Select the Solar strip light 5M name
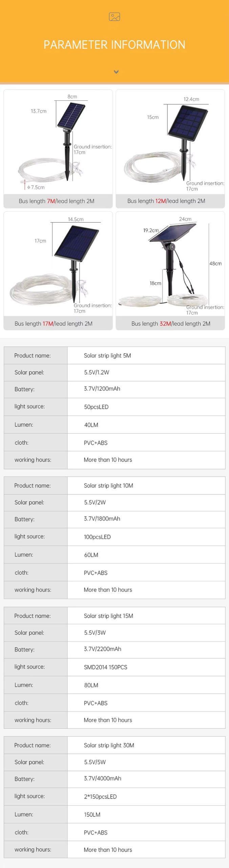The width and height of the screenshot is (229, 868). click(x=107, y=355)
